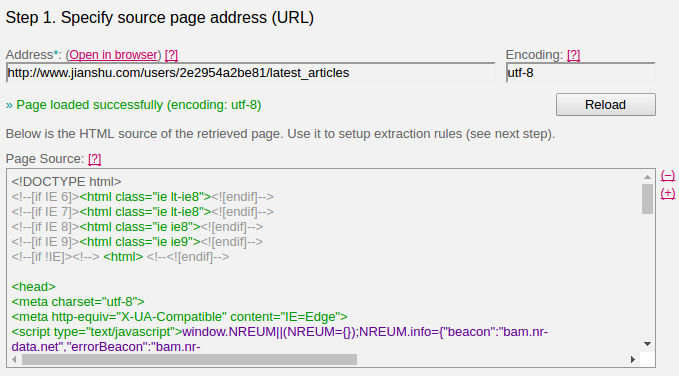Viewport: 679px width, 376px height.
Task: Click the horizontal scrollbar thumb of page source
Action: click(189, 360)
